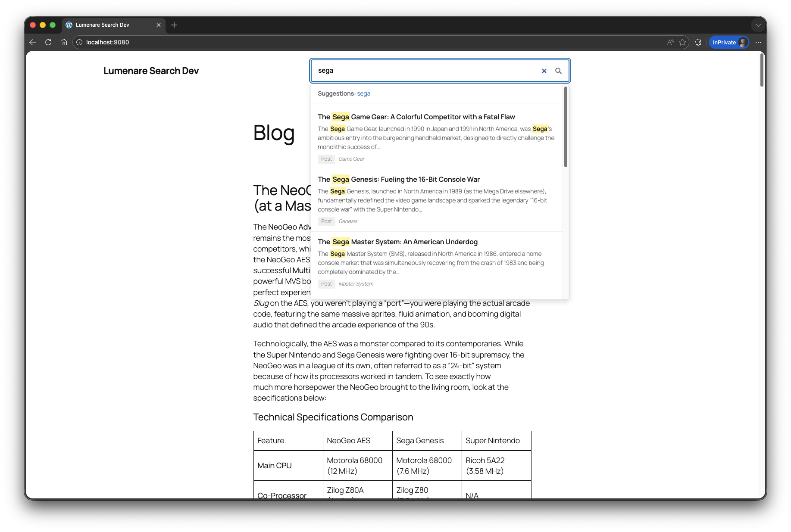Click the WordPress favicon on the tab
This screenshot has height=532, width=791.
[69, 25]
